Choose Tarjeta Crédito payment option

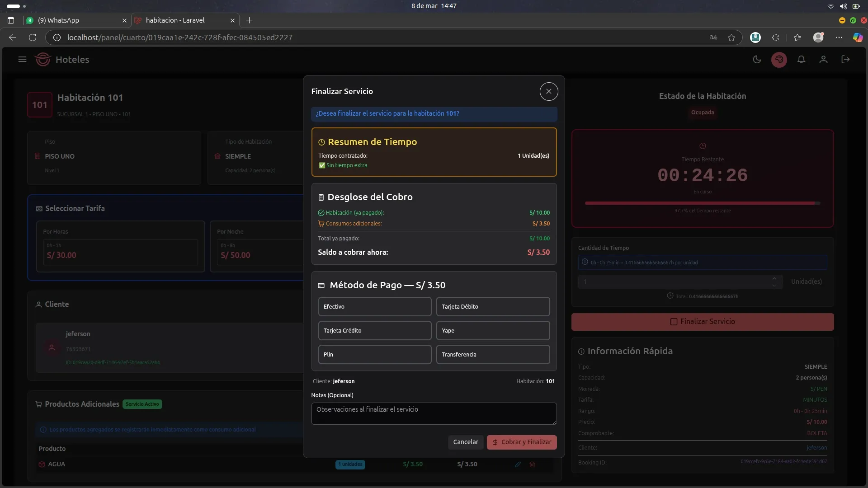tap(374, 331)
